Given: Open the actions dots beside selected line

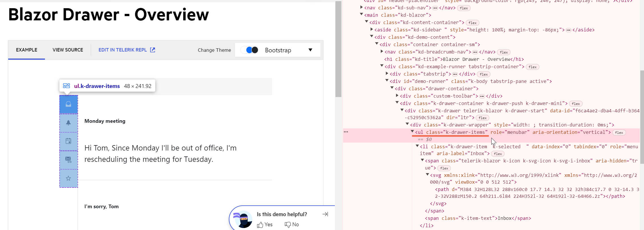Looking at the screenshot, I should pyautogui.click(x=346, y=132).
